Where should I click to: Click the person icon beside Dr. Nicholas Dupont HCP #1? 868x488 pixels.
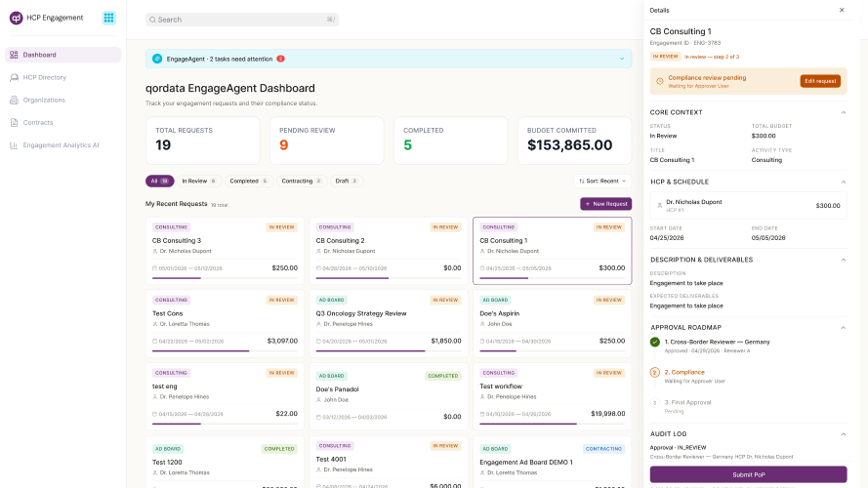659,205
